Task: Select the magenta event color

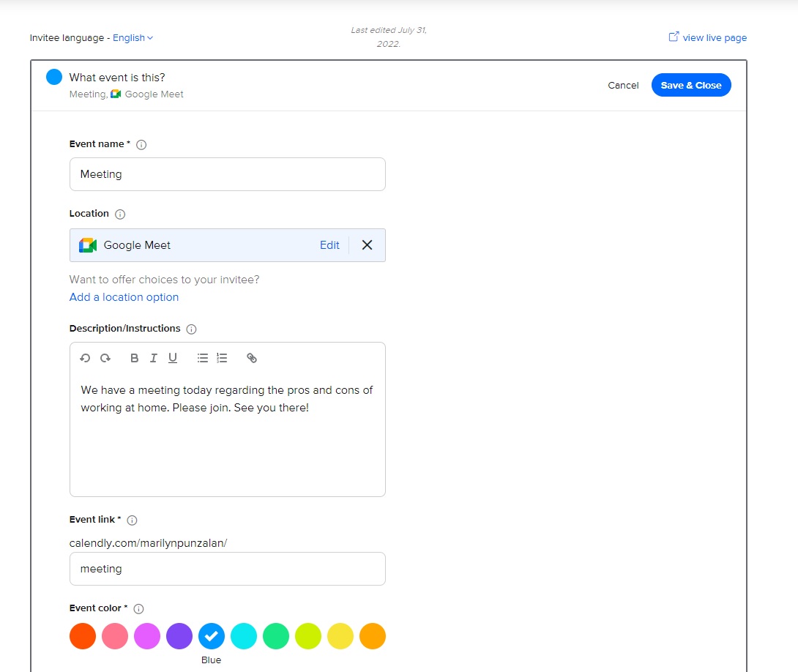Action: [x=147, y=636]
